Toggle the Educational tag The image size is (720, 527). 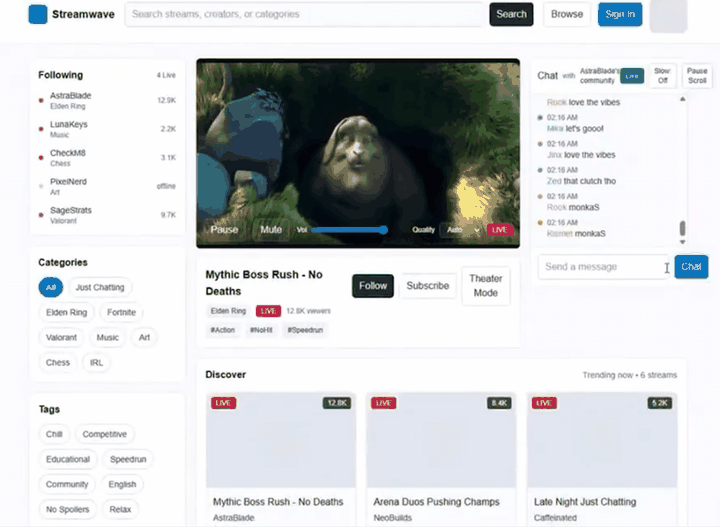[68, 460]
